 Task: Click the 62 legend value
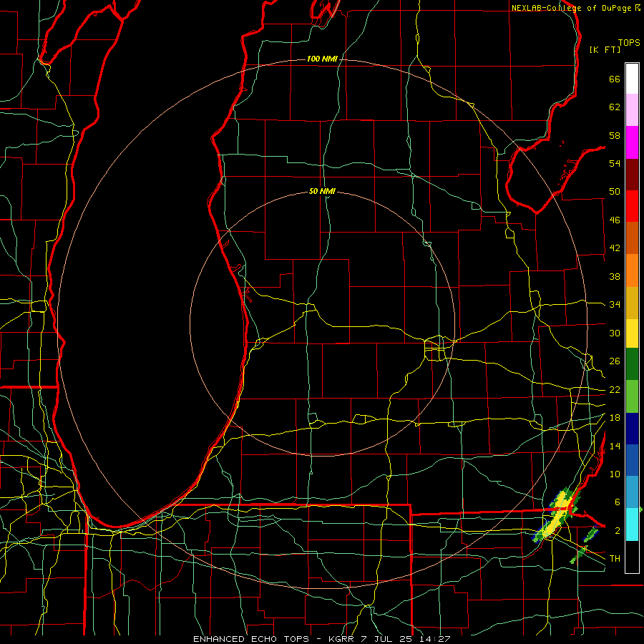click(x=615, y=107)
